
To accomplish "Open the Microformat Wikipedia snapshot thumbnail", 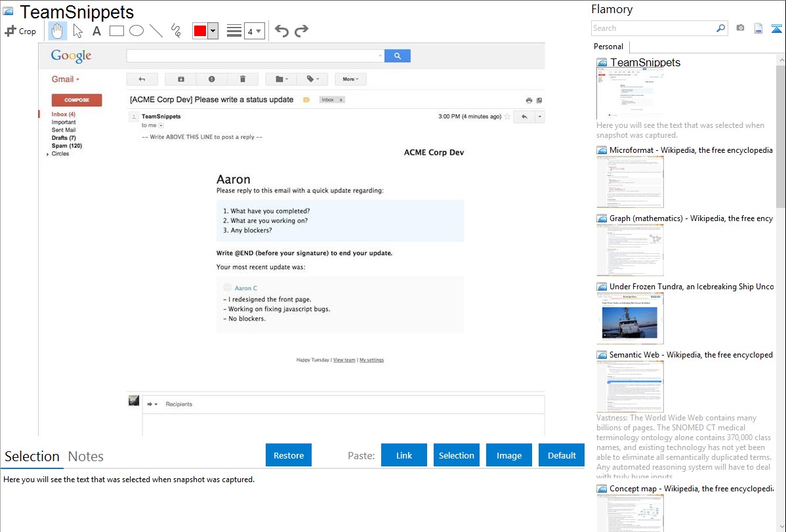I will coord(630,182).
